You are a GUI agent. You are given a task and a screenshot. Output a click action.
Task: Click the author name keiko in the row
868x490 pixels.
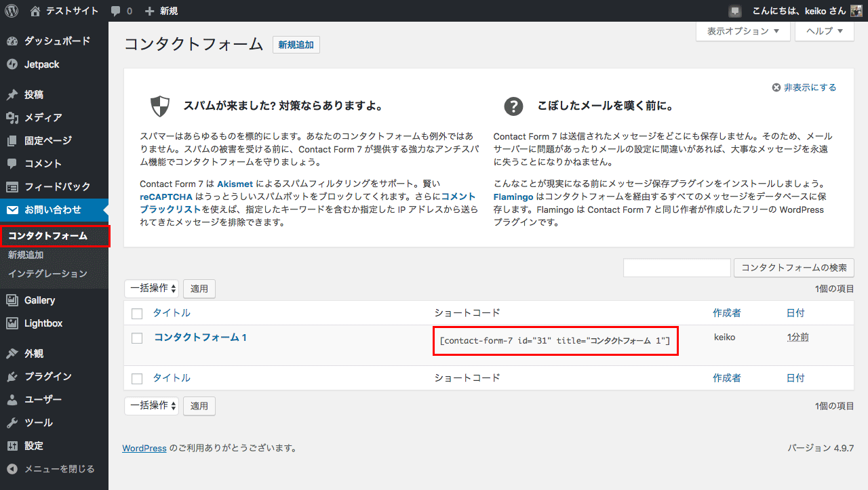[725, 337]
